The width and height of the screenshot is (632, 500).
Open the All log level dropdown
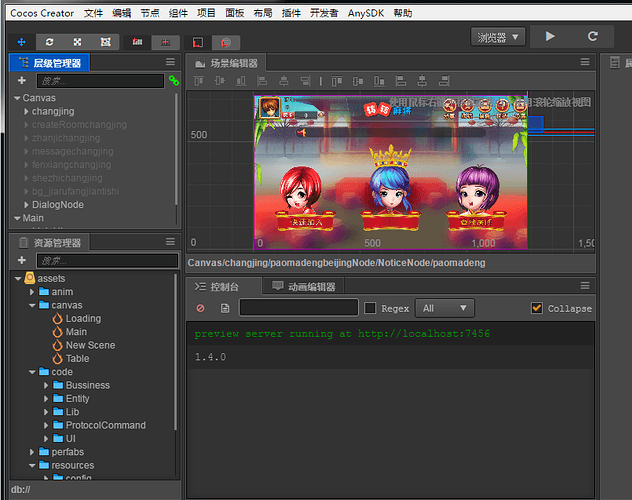(445, 309)
